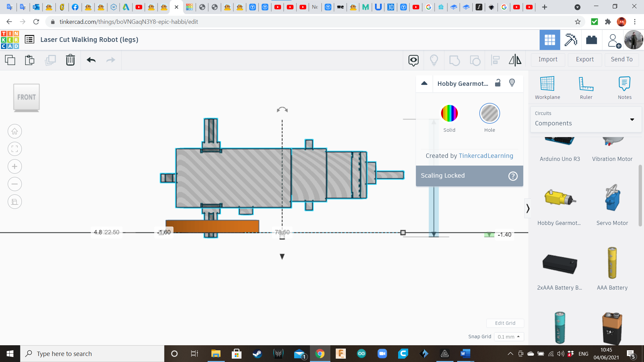Delete the selection with the trash icon
This screenshot has width=644, height=362.
(70, 60)
